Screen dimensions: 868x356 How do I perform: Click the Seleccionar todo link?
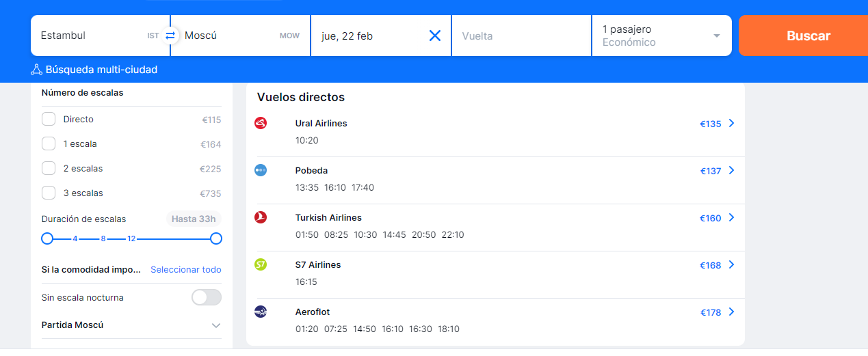[x=186, y=270]
